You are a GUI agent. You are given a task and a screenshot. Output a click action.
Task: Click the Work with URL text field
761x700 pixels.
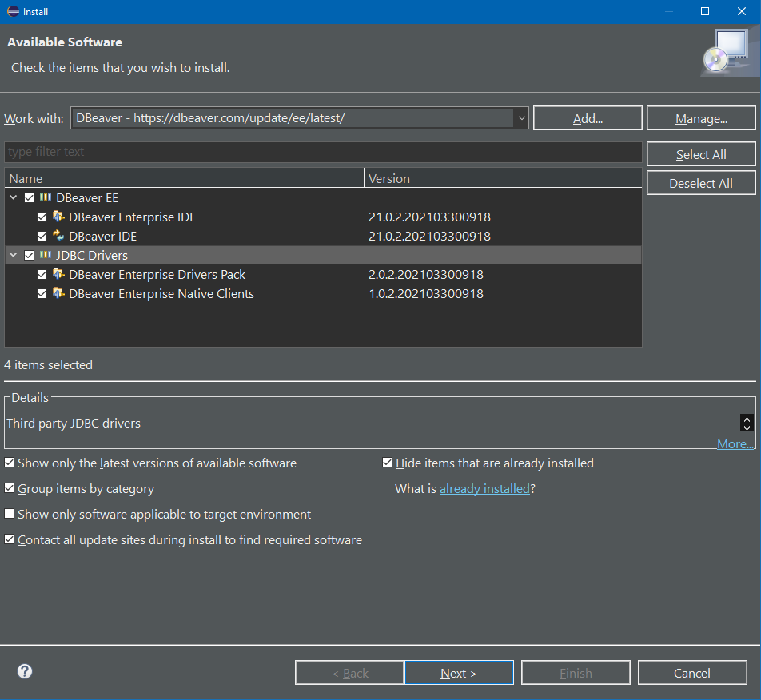point(293,118)
